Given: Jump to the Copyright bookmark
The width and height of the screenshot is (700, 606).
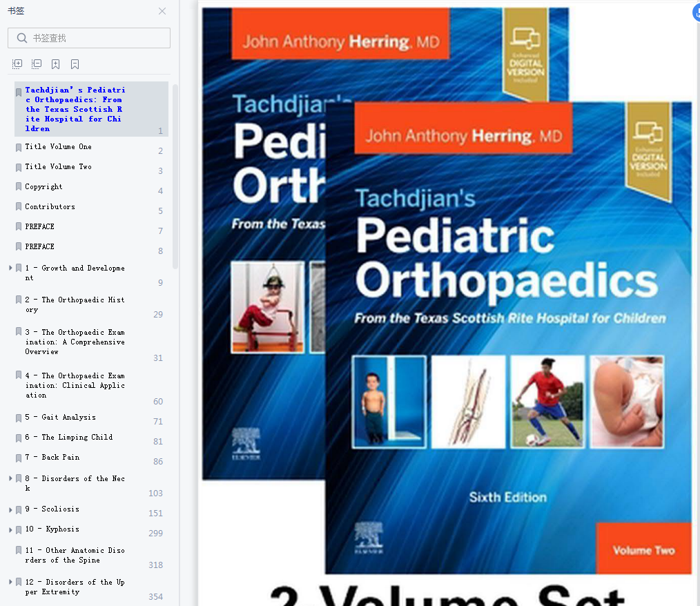Looking at the screenshot, I should pyautogui.click(x=43, y=187).
